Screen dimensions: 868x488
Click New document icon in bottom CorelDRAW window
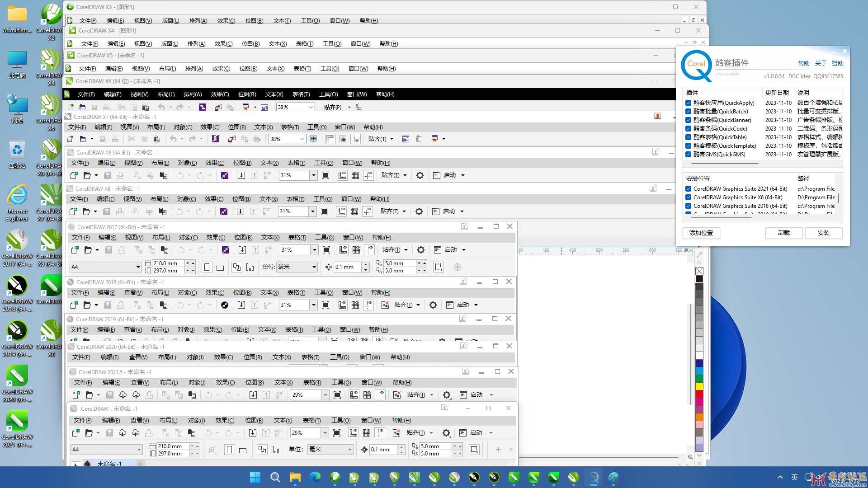click(x=76, y=433)
